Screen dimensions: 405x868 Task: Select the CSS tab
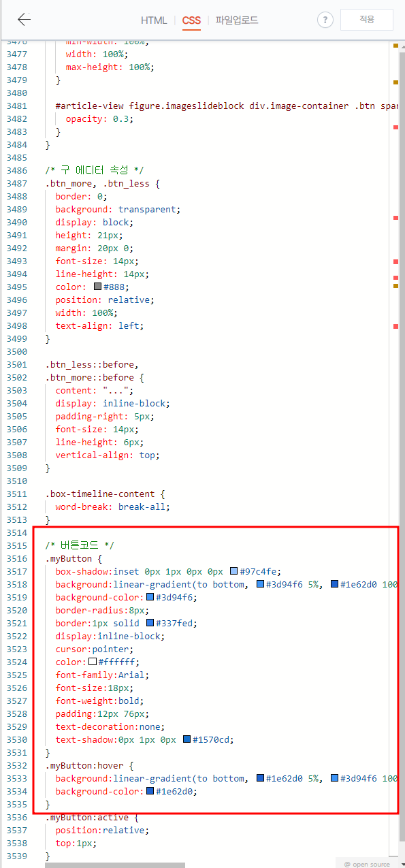[191, 20]
